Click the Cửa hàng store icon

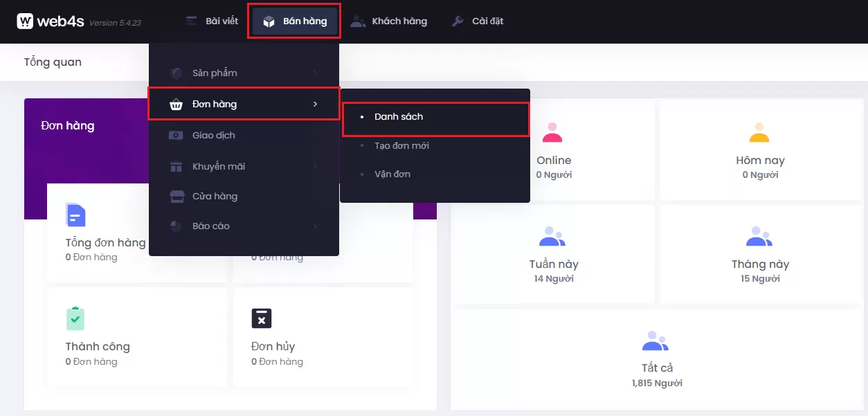coord(177,197)
